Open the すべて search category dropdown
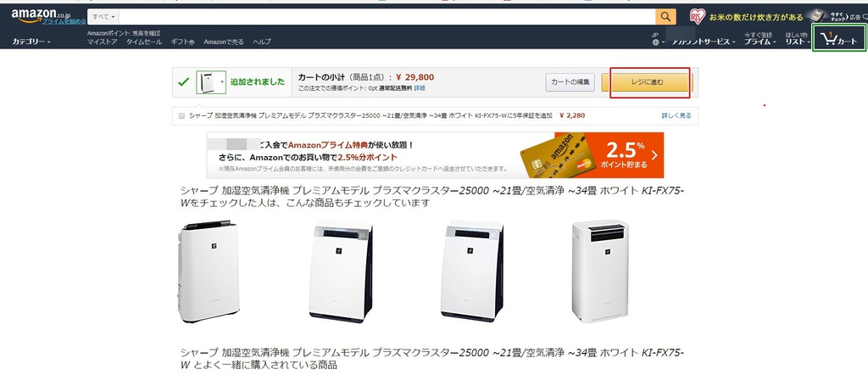This screenshot has width=868, height=375. 103,17
